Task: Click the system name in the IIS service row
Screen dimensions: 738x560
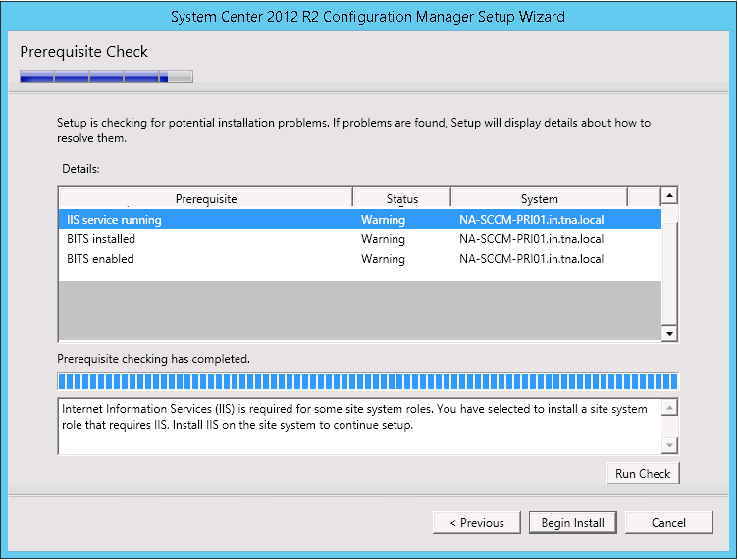Action: point(531,220)
